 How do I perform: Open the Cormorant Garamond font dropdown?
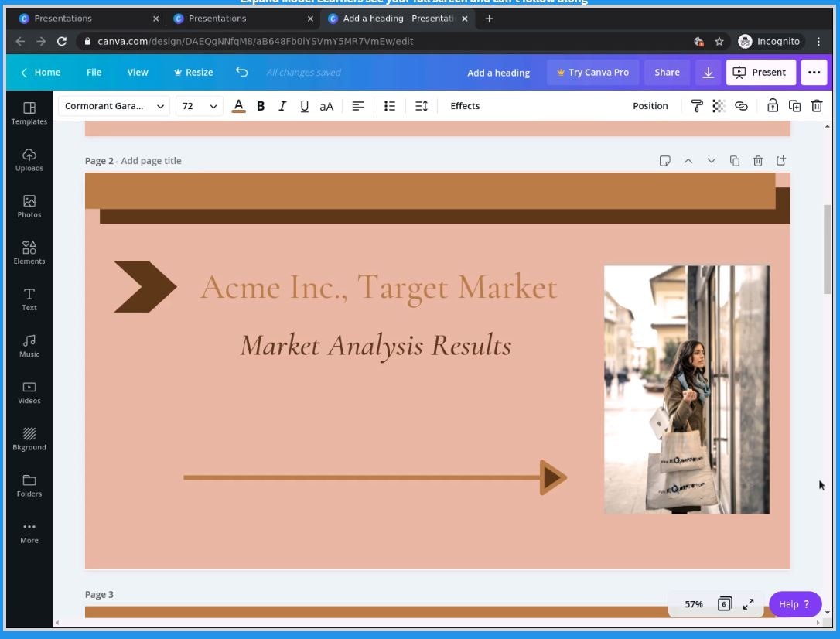coord(114,106)
